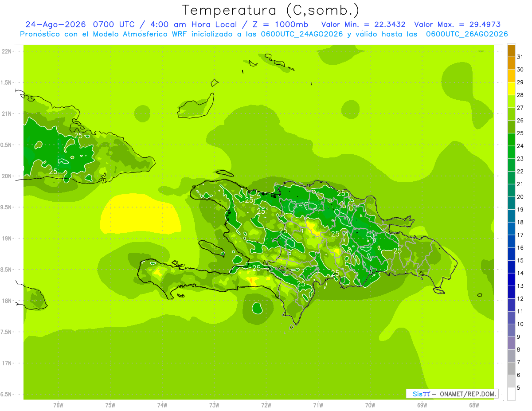This screenshot has height=411, width=532.
Task: Click the "Temperatura (C,somb.)" chart title
Action: tap(271, 11)
